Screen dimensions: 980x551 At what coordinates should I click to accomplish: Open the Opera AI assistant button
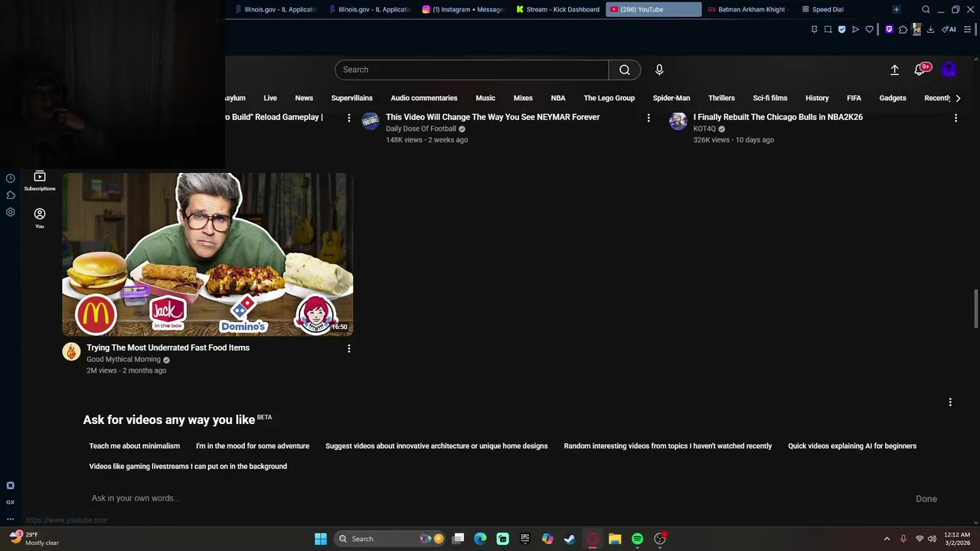pos(949,30)
